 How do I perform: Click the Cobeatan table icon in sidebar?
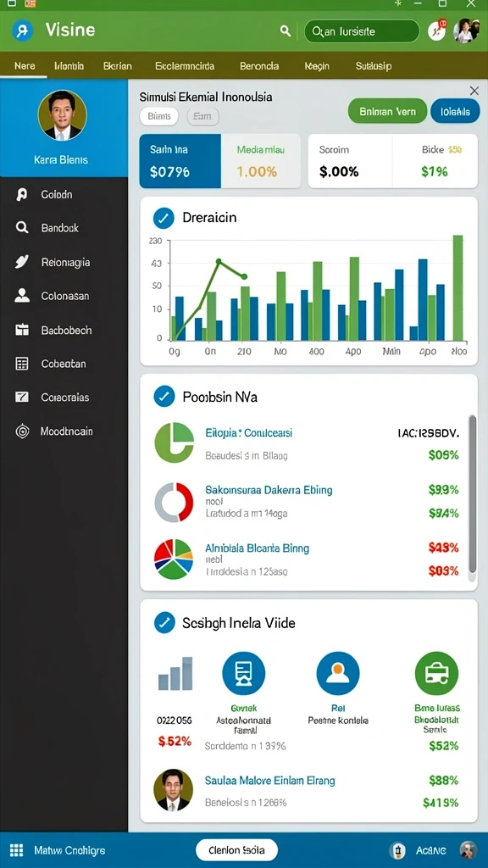[21, 364]
